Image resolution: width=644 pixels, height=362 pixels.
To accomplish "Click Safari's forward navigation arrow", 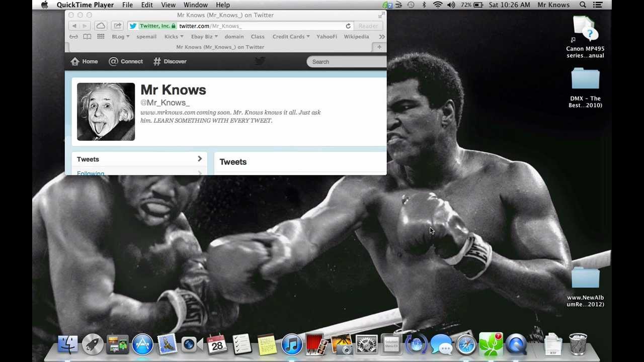I will 85,26.
